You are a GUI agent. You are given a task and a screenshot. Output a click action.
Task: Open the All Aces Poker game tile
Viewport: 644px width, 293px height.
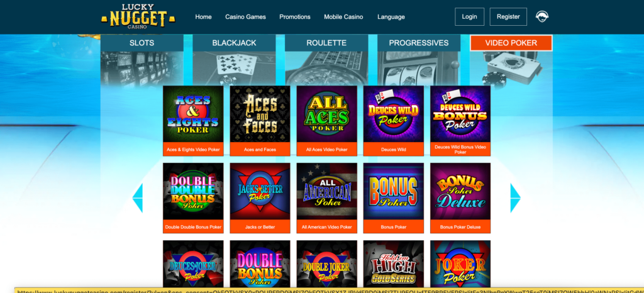point(327,114)
